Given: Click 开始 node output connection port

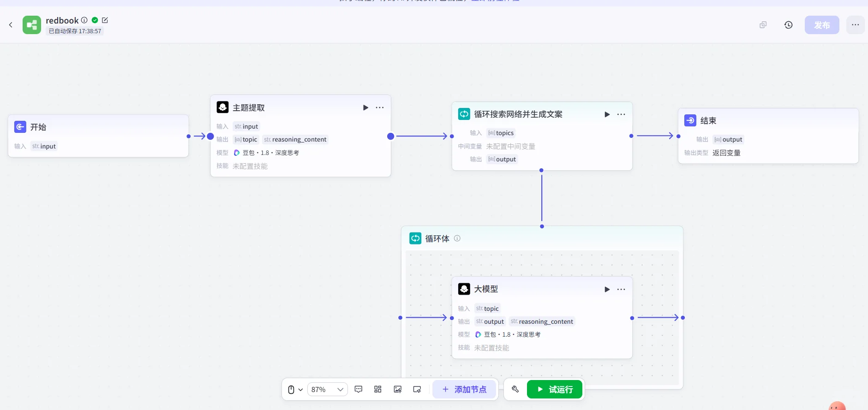Looking at the screenshot, I should click(188, 136).
